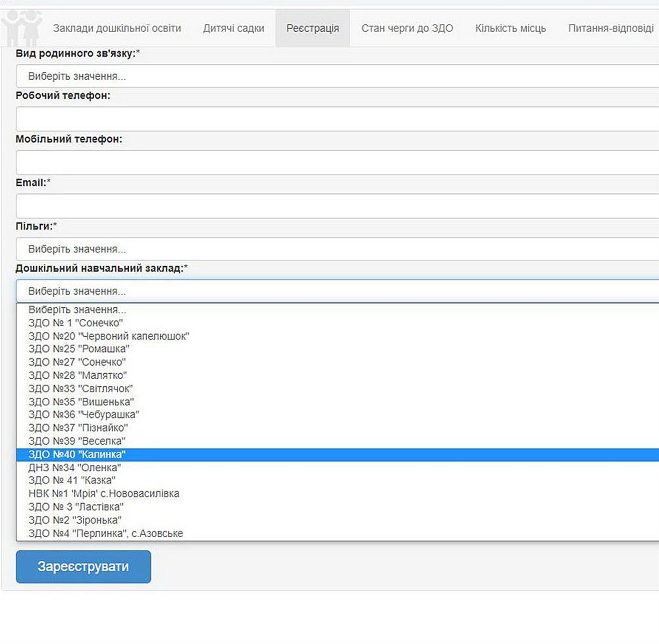Pick ЗДО №39 "Веселка" from list
The height and width of the screenshot is (644, 659).
(x=337, y=441)
